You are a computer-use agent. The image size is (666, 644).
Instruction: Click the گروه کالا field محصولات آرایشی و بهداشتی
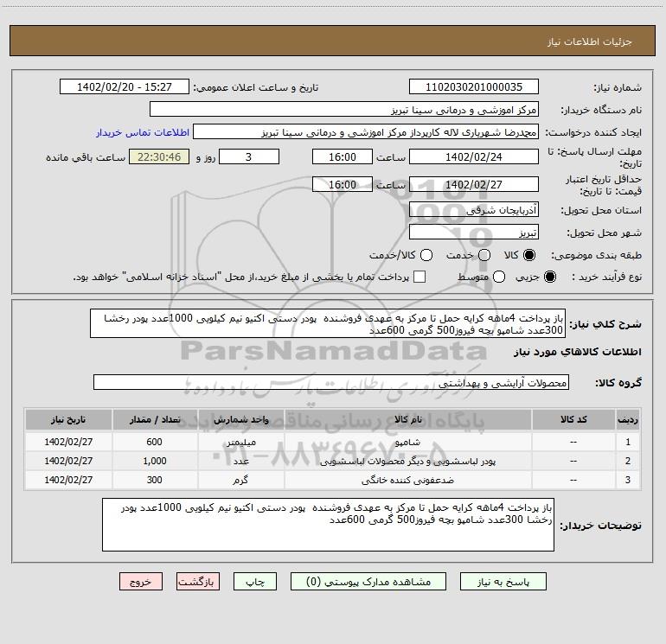[331, 382]
